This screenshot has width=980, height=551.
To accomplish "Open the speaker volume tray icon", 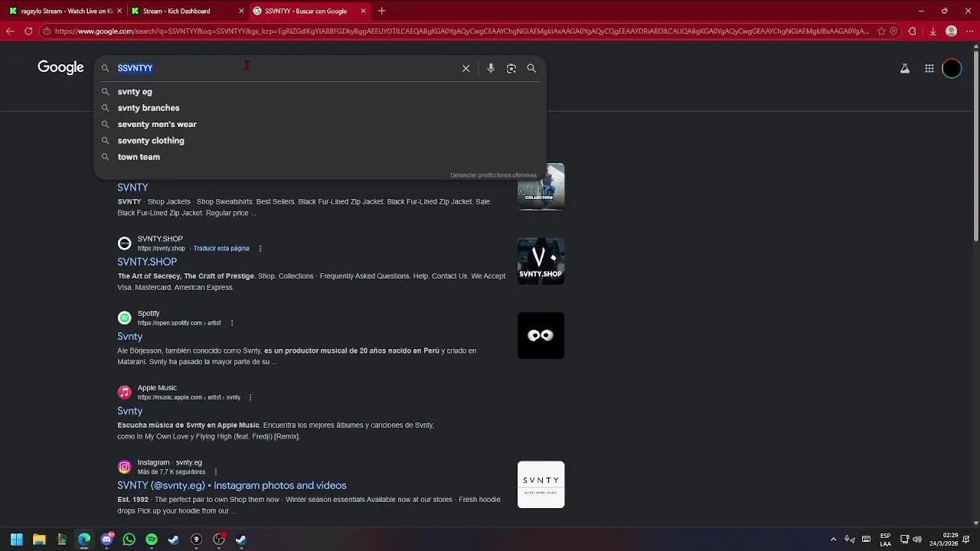I will [x=917, y=540].
